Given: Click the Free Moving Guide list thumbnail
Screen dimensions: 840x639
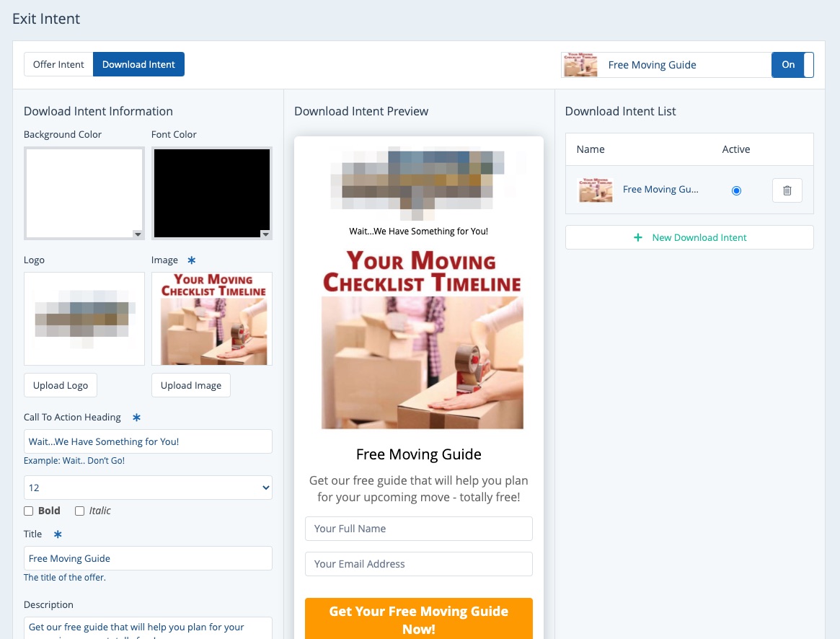Looking at the screenshot, I should (596, 190).
